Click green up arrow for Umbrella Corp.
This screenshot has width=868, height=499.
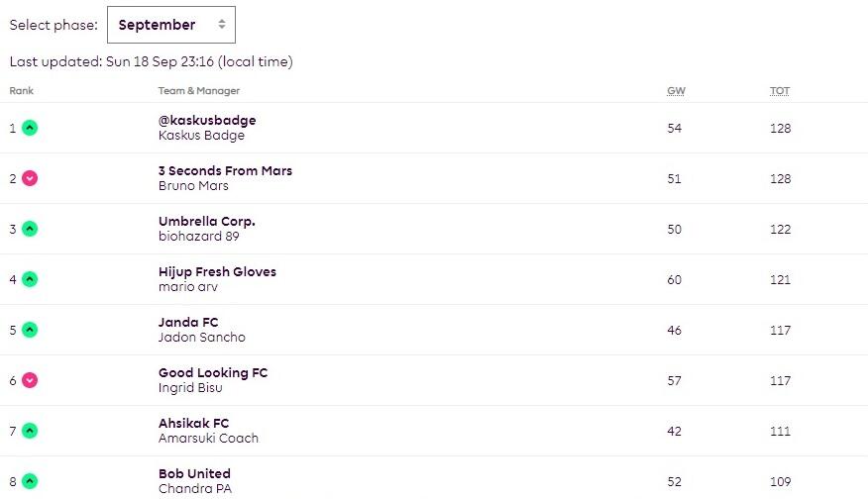coord(30,229)
